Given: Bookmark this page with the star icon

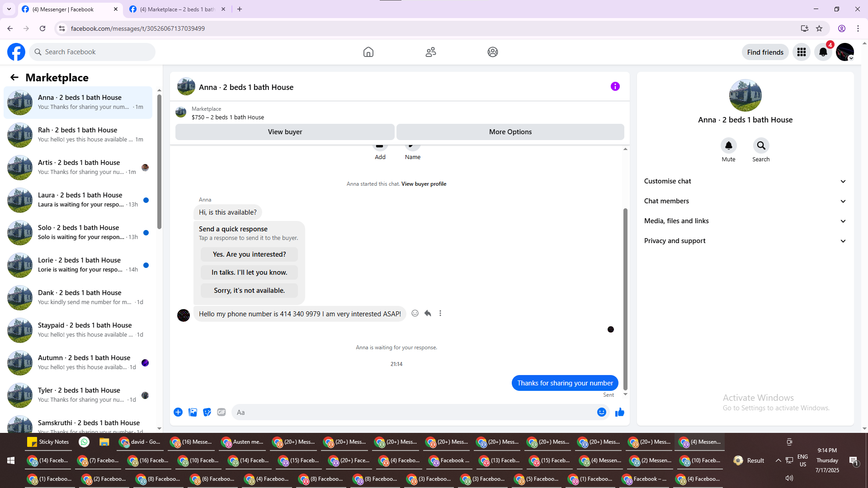Looking at the screenshot, I should [819, 28].
